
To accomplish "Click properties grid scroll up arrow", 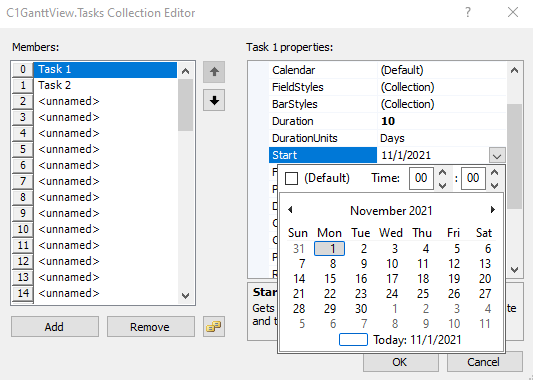I will pos(514,70).
